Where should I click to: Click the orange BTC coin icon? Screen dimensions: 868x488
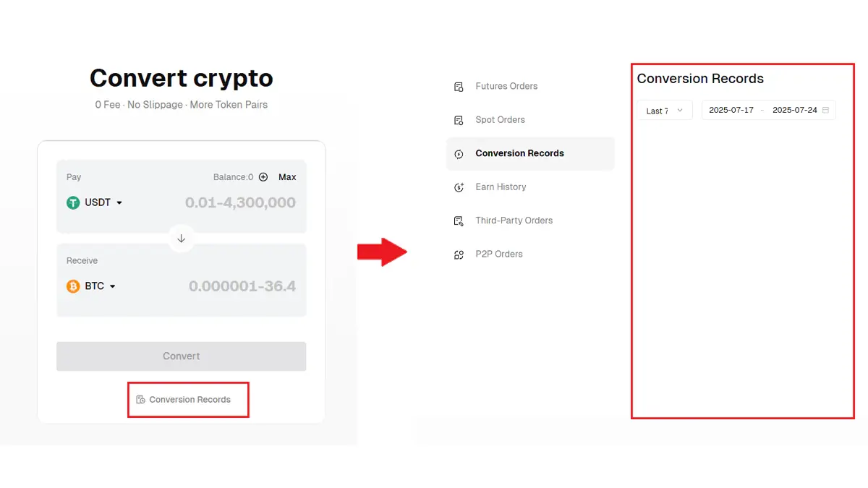73,286
